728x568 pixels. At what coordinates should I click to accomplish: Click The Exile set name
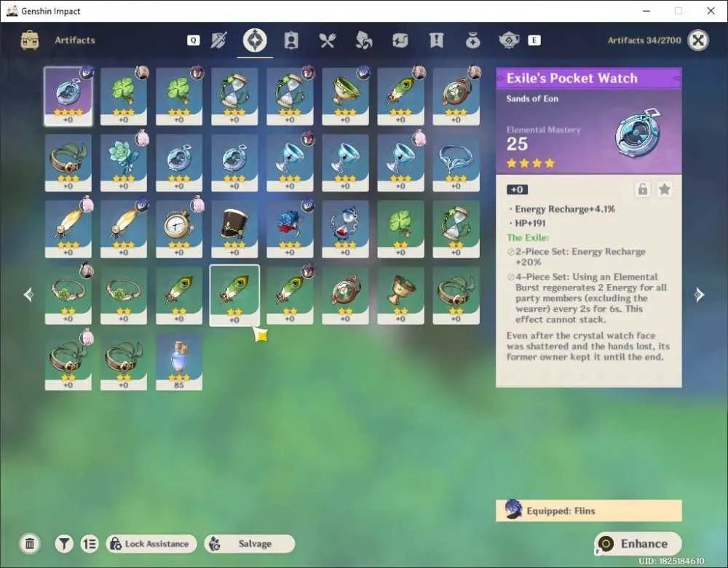coord(528,238)
